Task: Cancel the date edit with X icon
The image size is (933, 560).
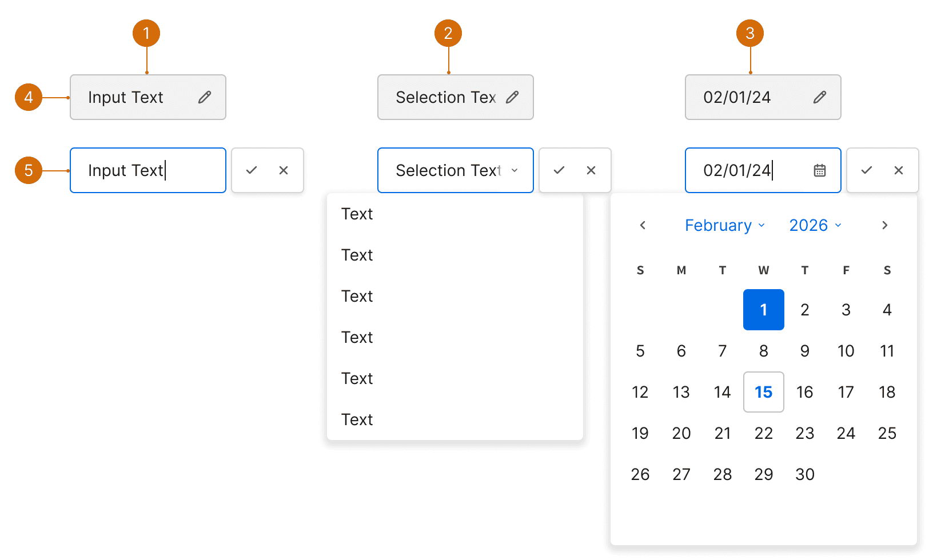Action: pos(899,170)
